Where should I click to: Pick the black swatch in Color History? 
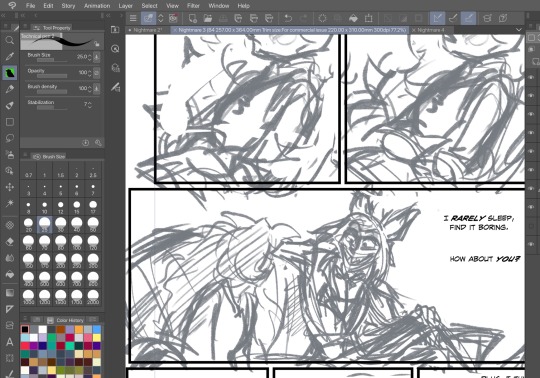[x=25, y=329]
